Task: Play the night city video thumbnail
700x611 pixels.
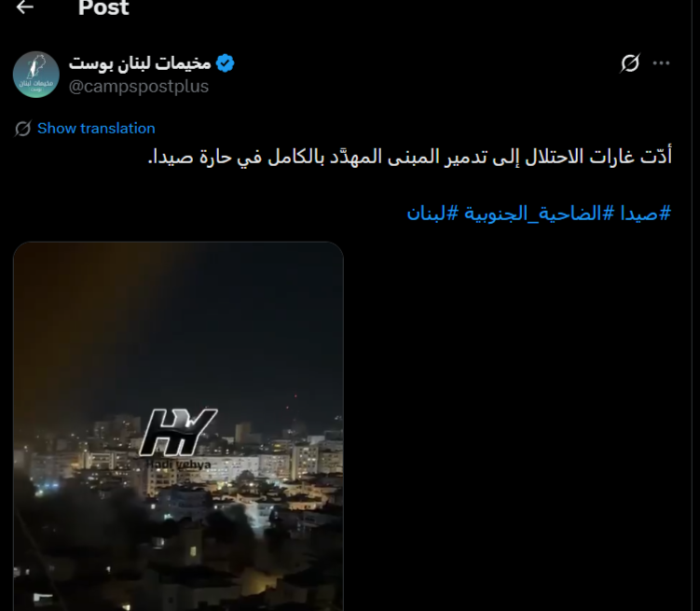Action: (x=178, y=426)
